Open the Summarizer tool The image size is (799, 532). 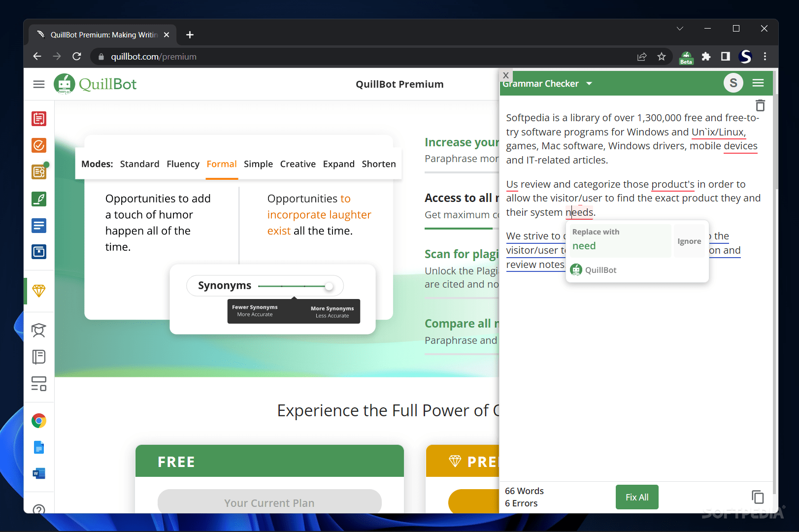[39, 226]
